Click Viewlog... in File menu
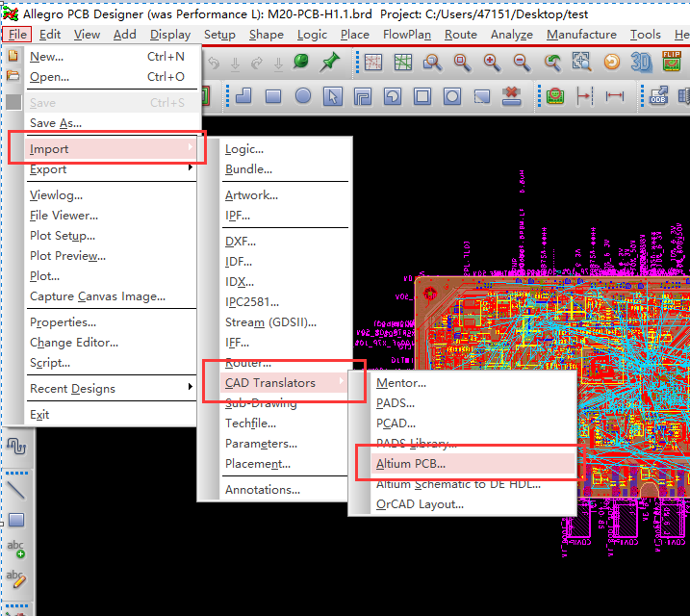This screenshot has width=690, height=616. pyautogui.click(x=111, y=195)
